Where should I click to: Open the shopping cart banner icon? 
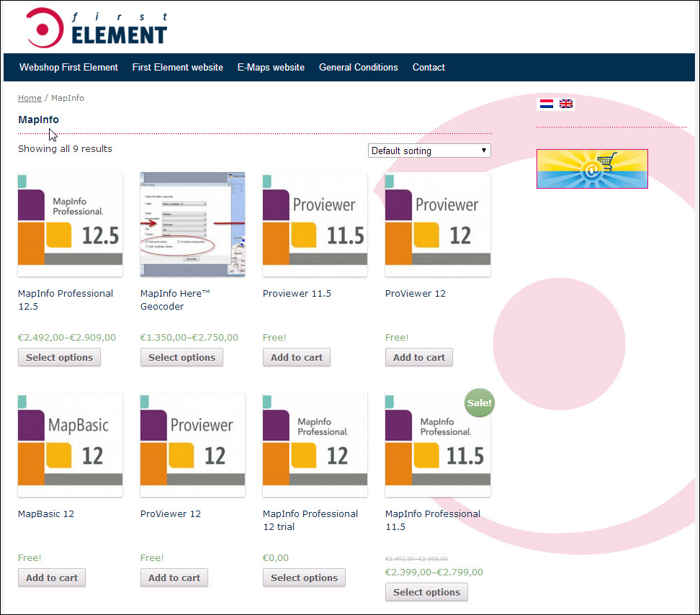(592, 169)
